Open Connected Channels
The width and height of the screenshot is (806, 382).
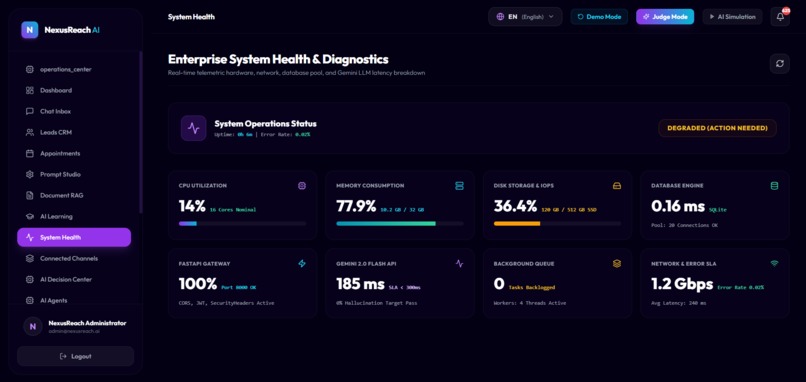(74, 259)
